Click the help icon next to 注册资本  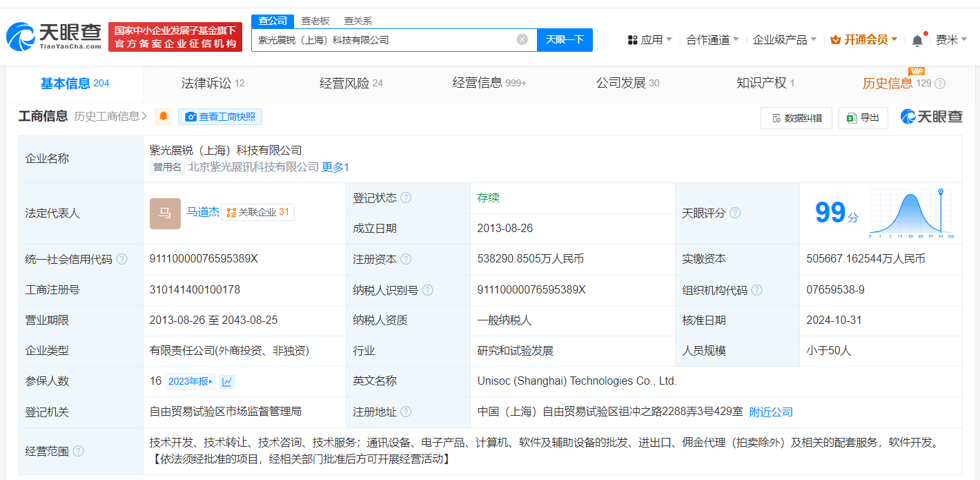pos(406,259)
